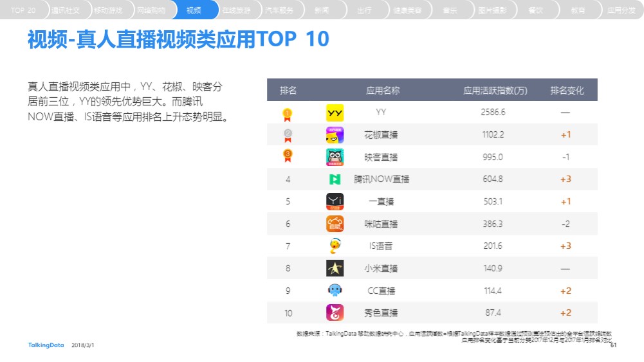Click the gold rank 1 medal

pos(287,115)
